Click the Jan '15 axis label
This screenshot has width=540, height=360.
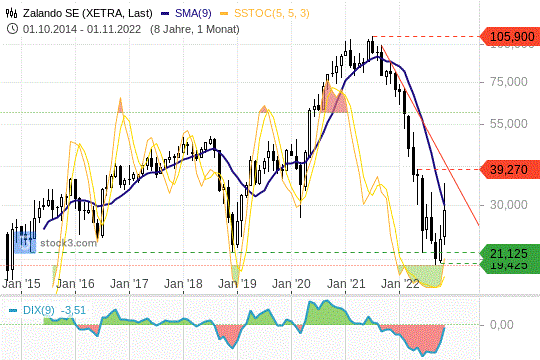21,284
